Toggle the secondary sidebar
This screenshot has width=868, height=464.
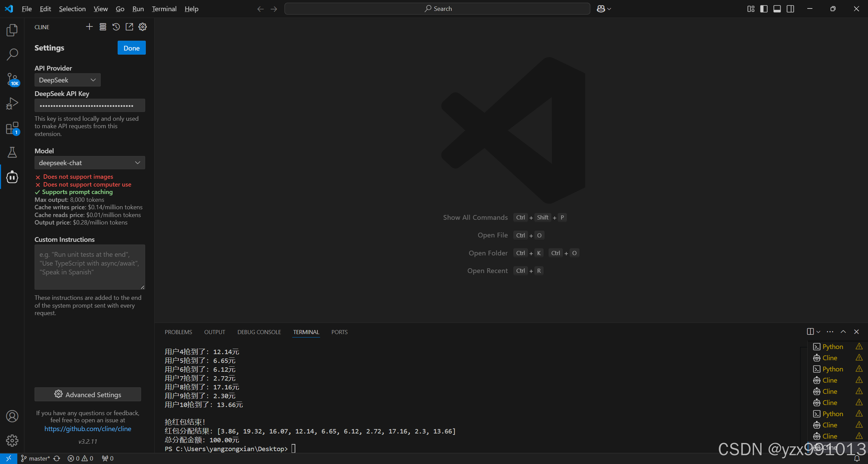[x=790, y=8]
